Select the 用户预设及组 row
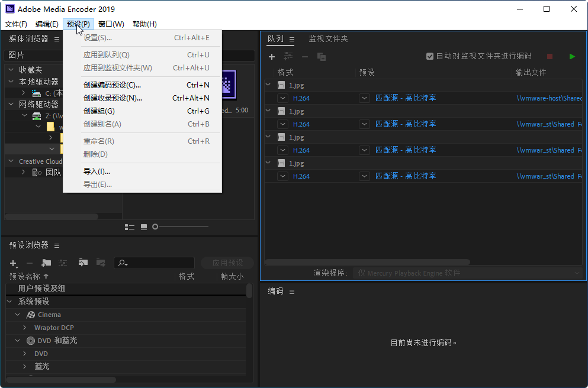 (126, 289)
